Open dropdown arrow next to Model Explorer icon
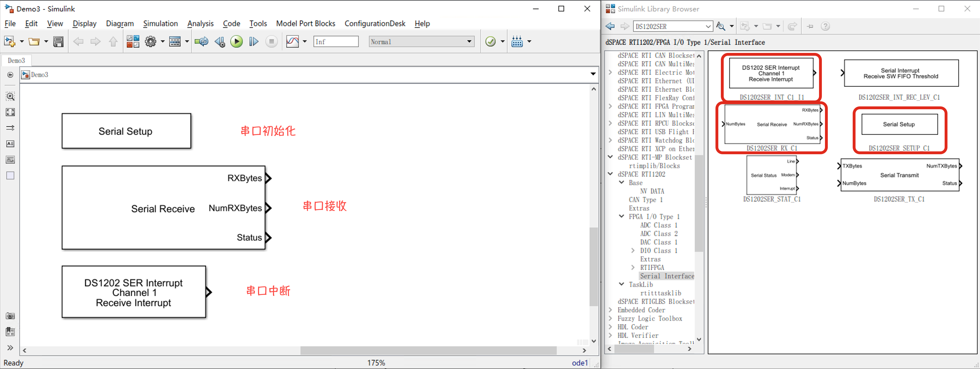The height and width of the screenshot is (369, 980). point(187,42)
